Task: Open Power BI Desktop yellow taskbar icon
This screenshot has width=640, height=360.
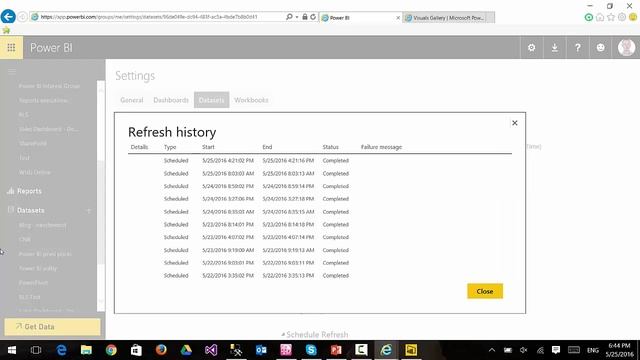Action: (x=411, y=350)
